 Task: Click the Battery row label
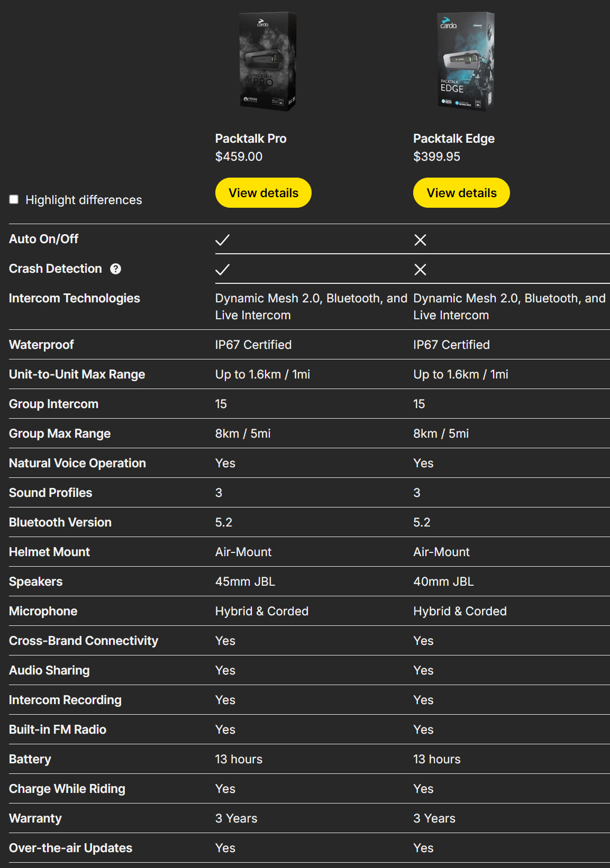click(x=30, y=759)
